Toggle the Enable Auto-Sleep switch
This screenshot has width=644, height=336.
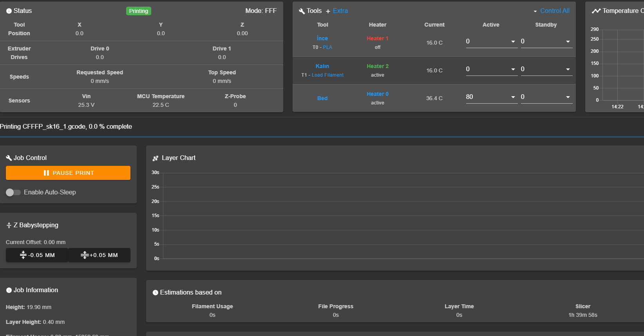[13, 192]
